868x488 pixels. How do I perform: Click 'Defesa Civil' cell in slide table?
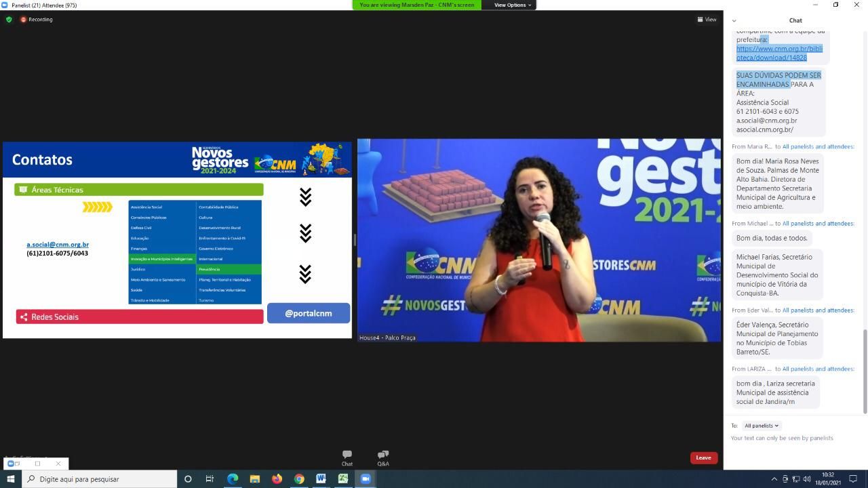point(162,228)
